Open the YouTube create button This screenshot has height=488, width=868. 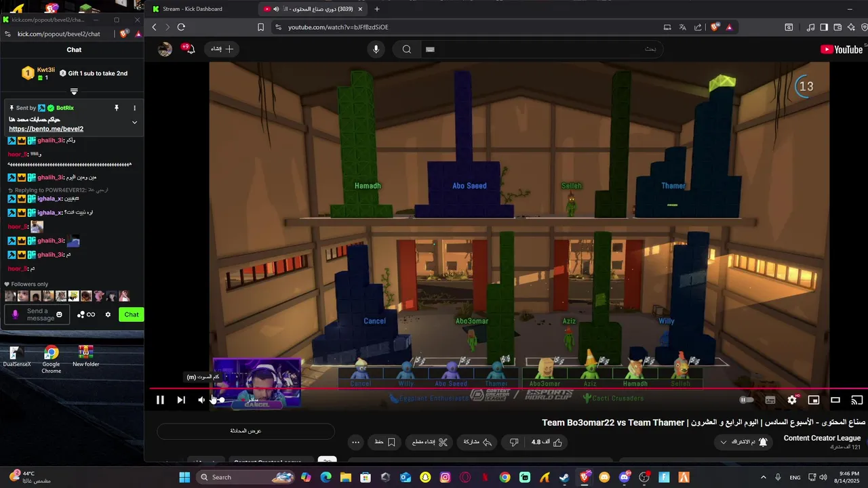(221, 49)
